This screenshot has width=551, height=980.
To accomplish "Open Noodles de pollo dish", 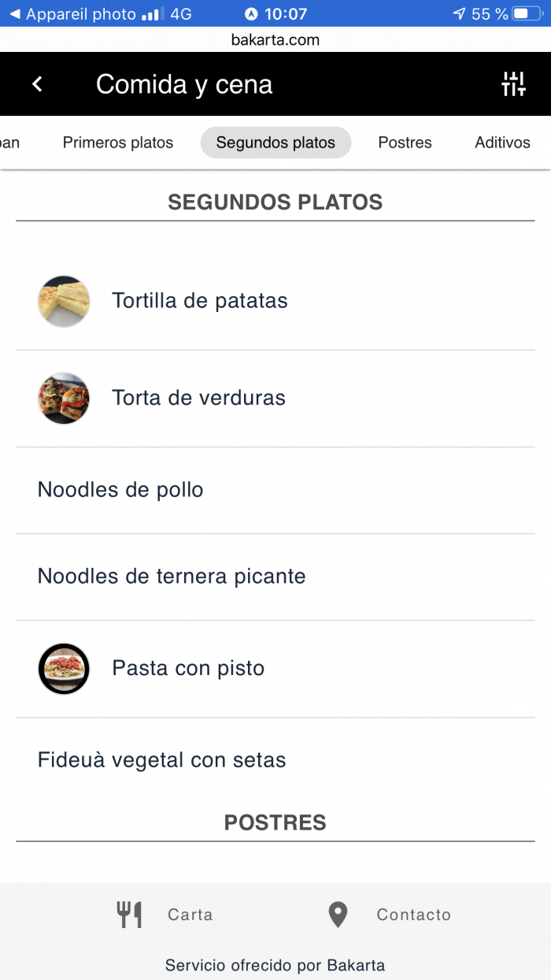I will coord(275,490).
